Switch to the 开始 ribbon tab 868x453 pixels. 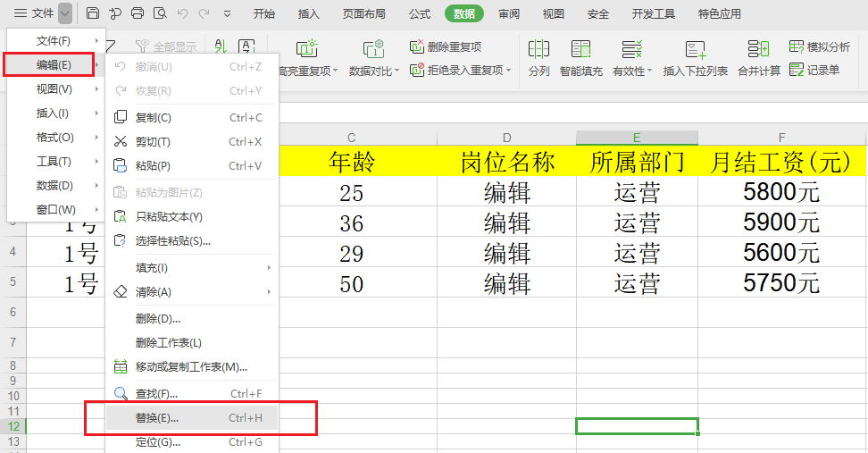264,13
